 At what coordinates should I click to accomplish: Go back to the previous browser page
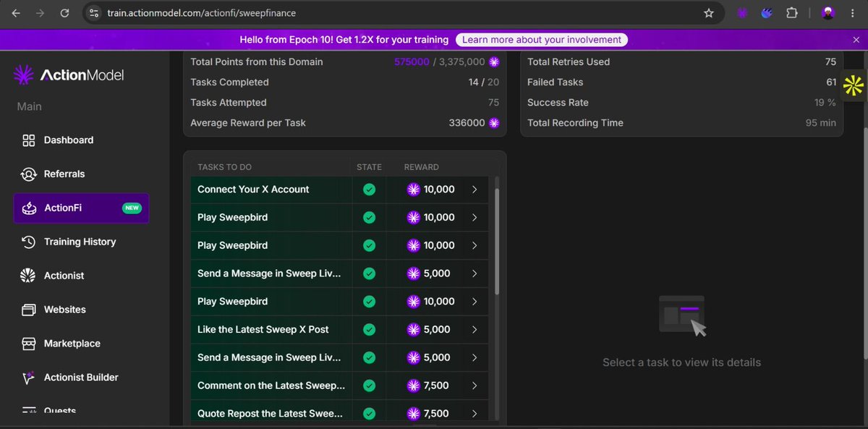tap(16, 13)
